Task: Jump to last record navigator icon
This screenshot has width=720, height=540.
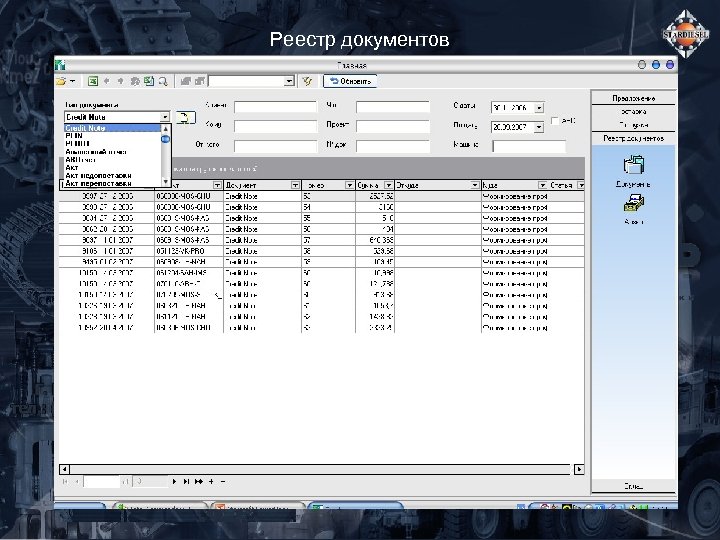Action: point(186,482)
